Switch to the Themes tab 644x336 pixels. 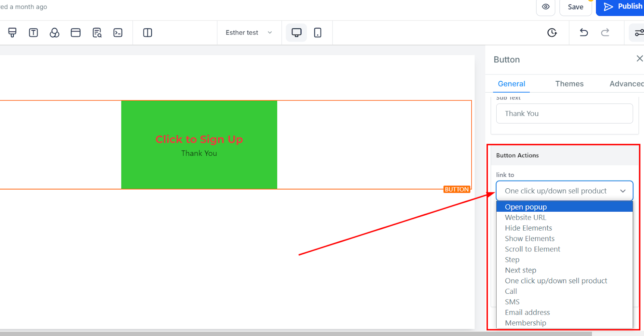pyautogui.click(x=569, y=84)
